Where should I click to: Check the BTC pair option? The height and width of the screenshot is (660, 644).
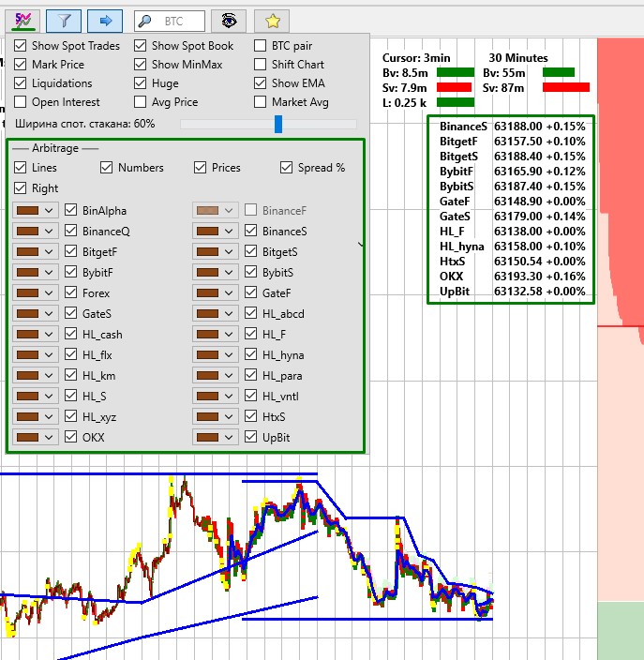click(260, 45)
